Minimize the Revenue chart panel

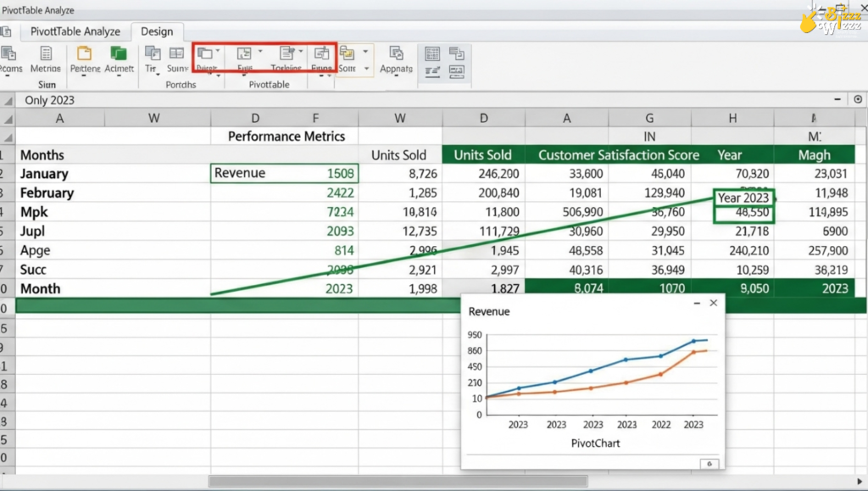(696, 303)
